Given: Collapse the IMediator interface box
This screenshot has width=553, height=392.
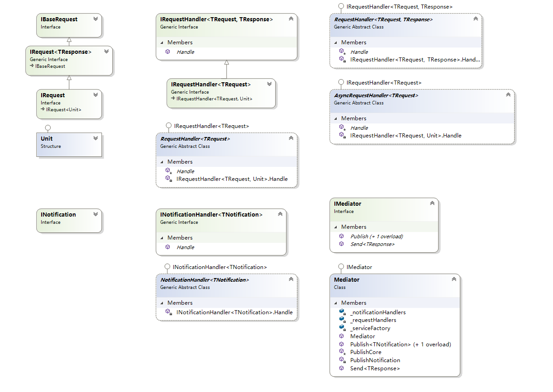Looking at the screenshot, I should coord(432,203).
